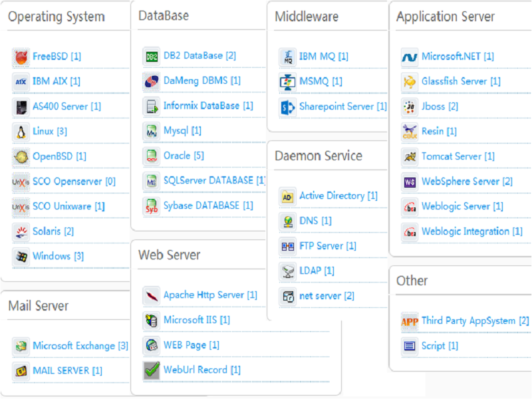Open the SCO Openserver [0] link
Viewport: 532px width, 399px height.
coord(74,182)
